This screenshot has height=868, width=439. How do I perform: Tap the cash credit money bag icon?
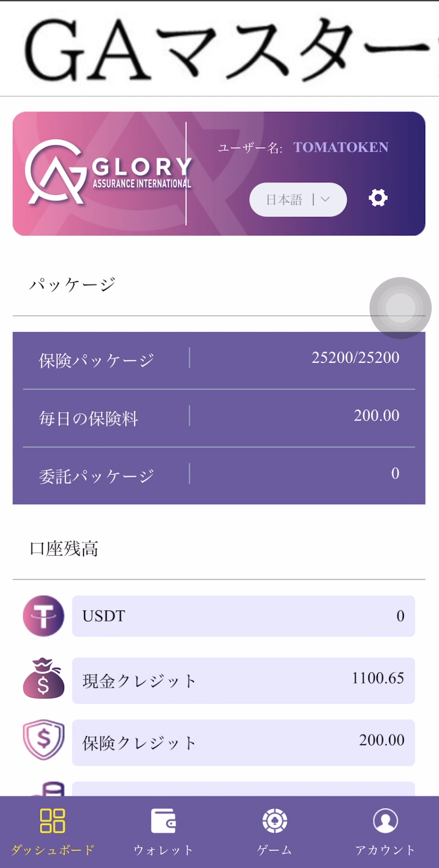[x=44, y=679]
